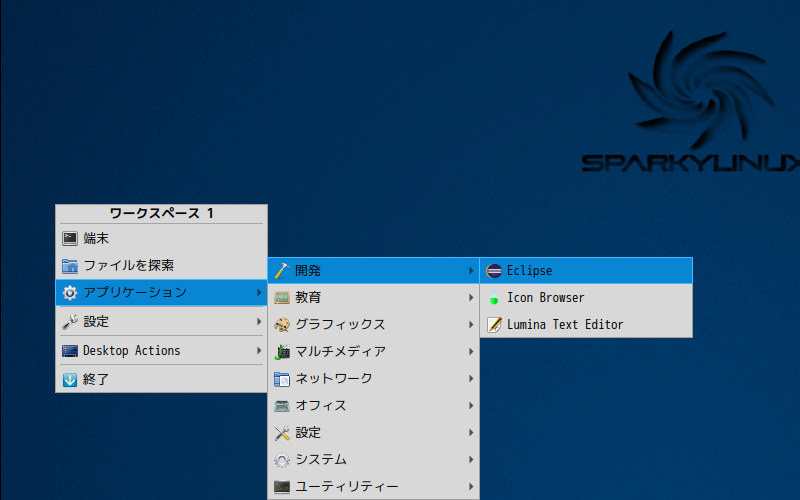The width and height of the screenshot is (800, 500).
Task: Select the 教育 category
Action: (373, 297)
